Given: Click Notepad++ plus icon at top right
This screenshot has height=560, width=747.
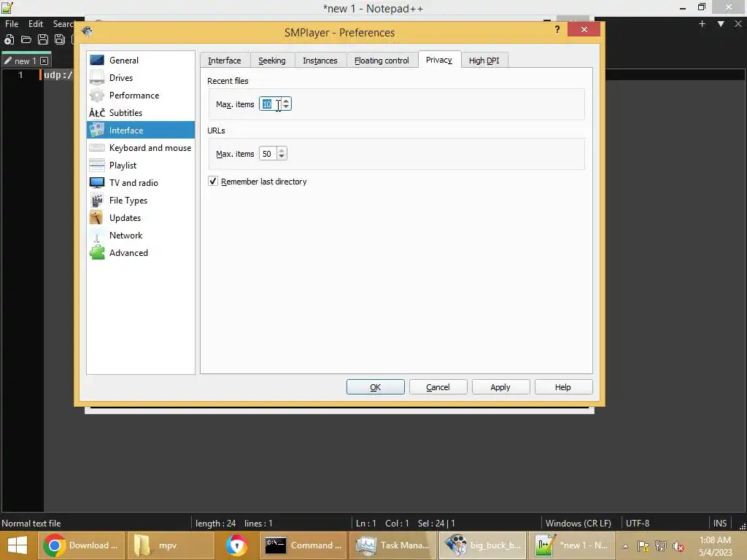Looking at the screenshot, I should (702, 24).
